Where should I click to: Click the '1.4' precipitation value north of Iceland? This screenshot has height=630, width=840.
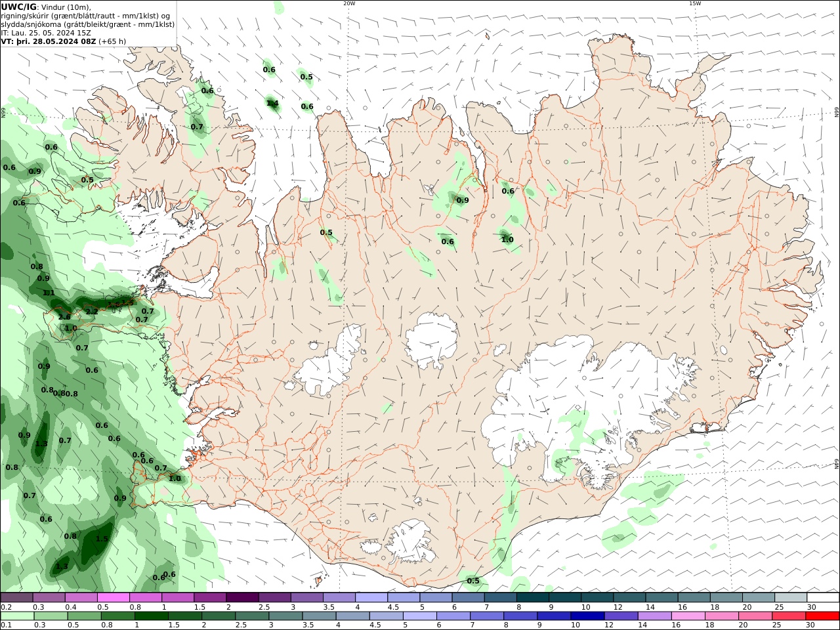[x=272, y=103]
